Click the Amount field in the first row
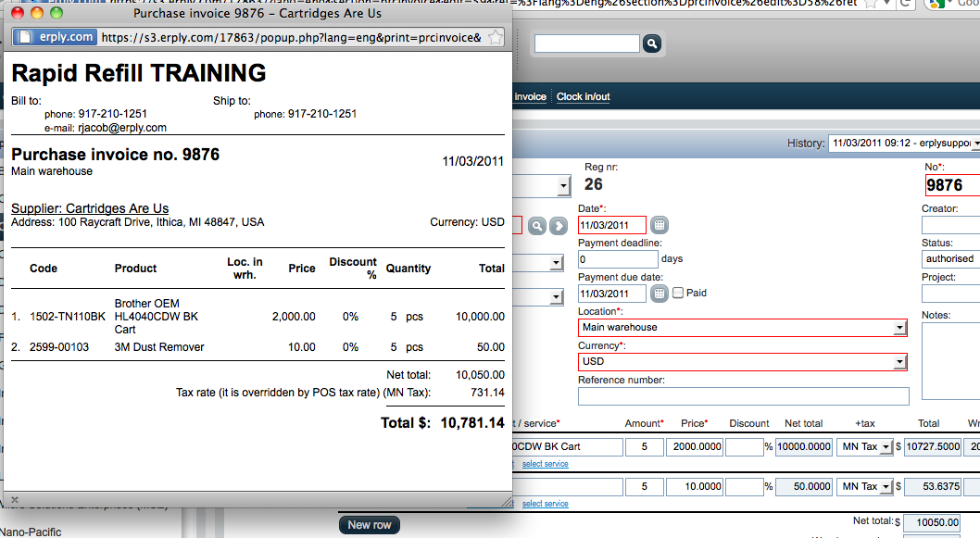Screen dimensions: 980x538 pos(644,446)
